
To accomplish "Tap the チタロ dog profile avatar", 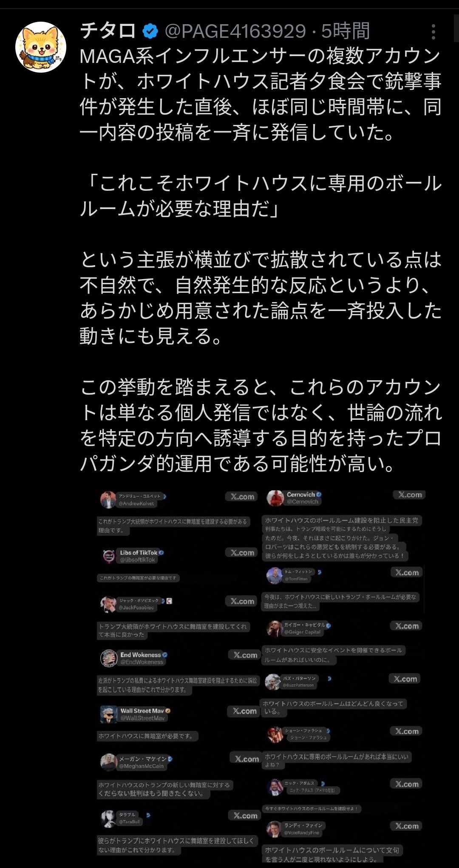I will pyautogui.click(x=41, y=47).
